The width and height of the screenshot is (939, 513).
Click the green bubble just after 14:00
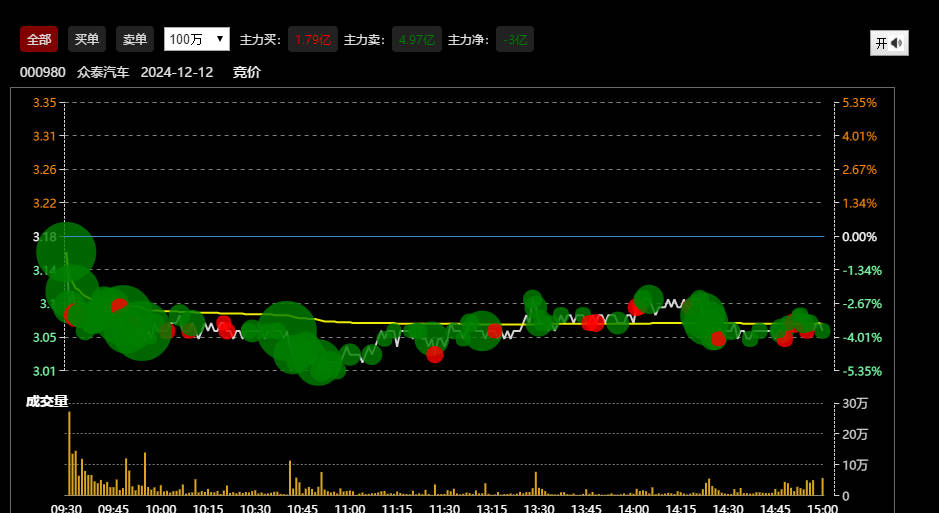649,297
